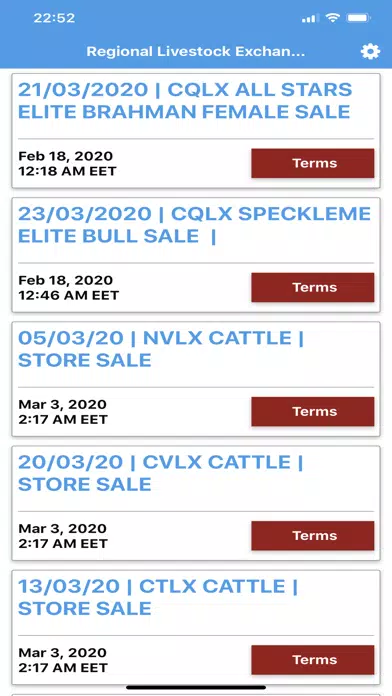Image resolution: width=392 pixels, height=696 pixels.
Task: Tap the home indicator bar at bottom
Action: (196, 687)
